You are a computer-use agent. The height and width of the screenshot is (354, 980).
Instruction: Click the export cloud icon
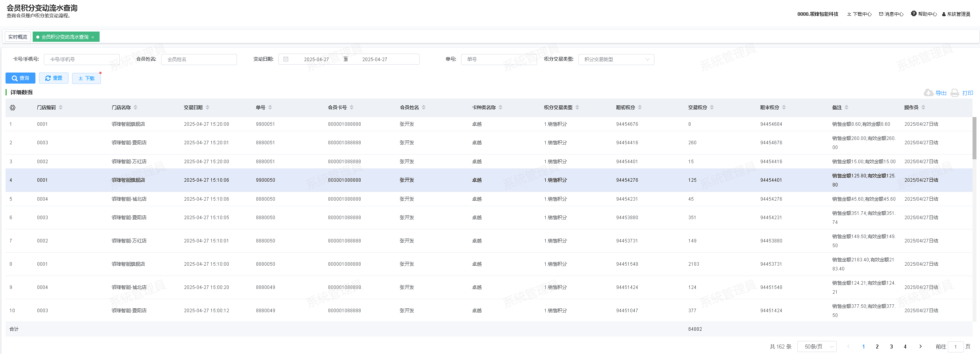click(x=928, y=93)
